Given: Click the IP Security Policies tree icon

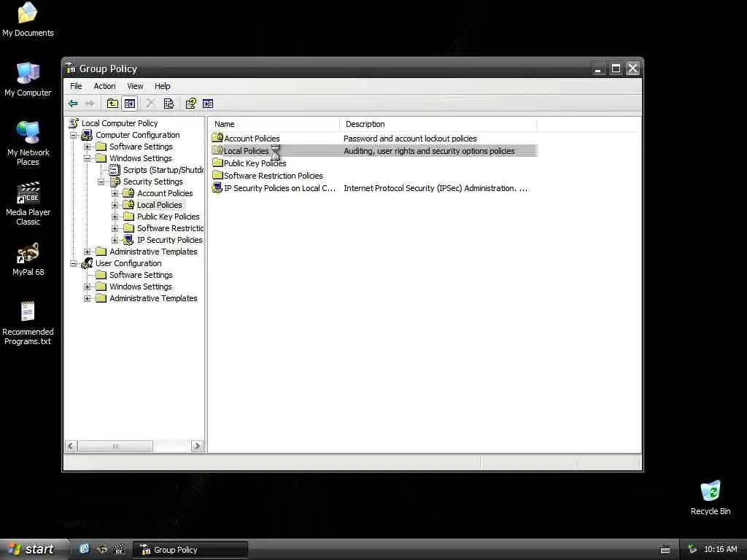Looking at the screenshot, I should coord(128,240).
